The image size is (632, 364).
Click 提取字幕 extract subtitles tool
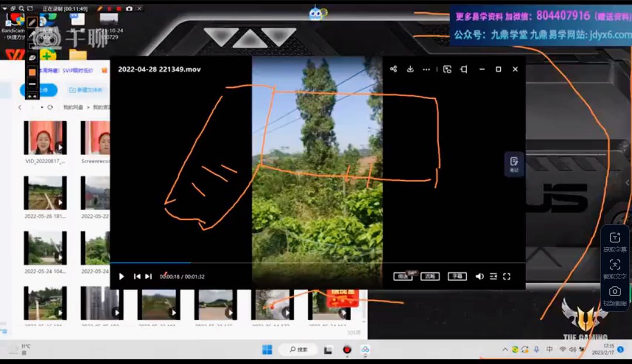[614, 242]
